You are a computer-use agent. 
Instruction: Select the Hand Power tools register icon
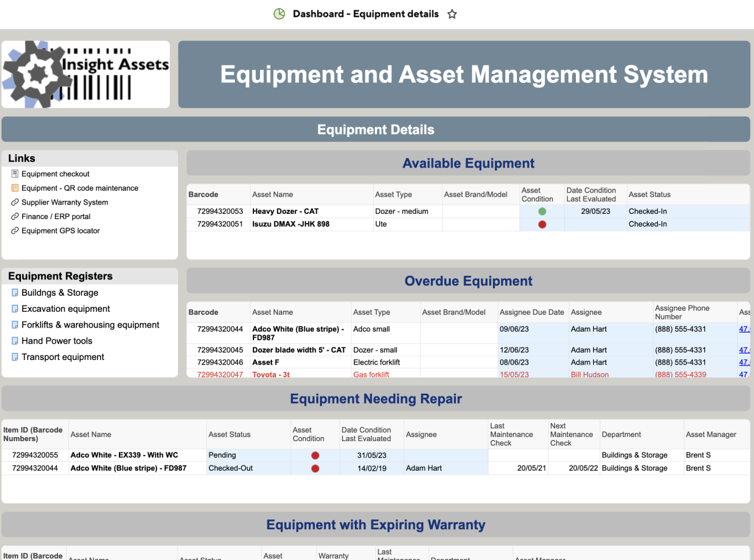click(14, 341)
